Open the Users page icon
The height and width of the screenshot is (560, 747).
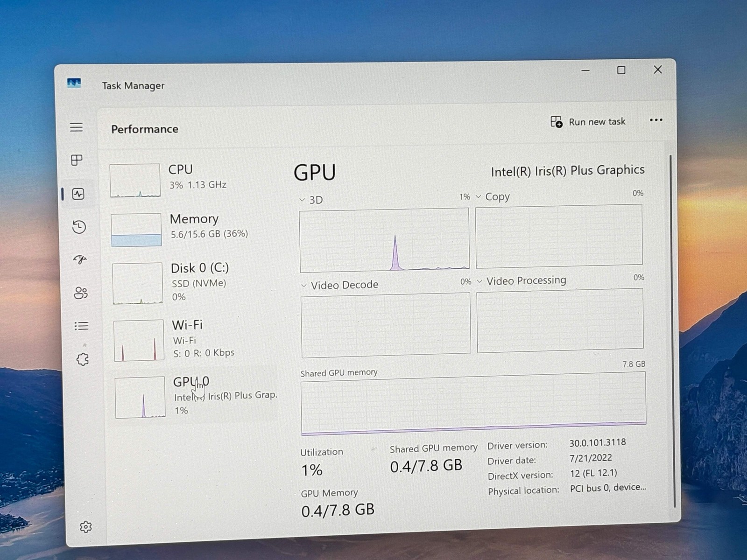[x=81, y=293]
